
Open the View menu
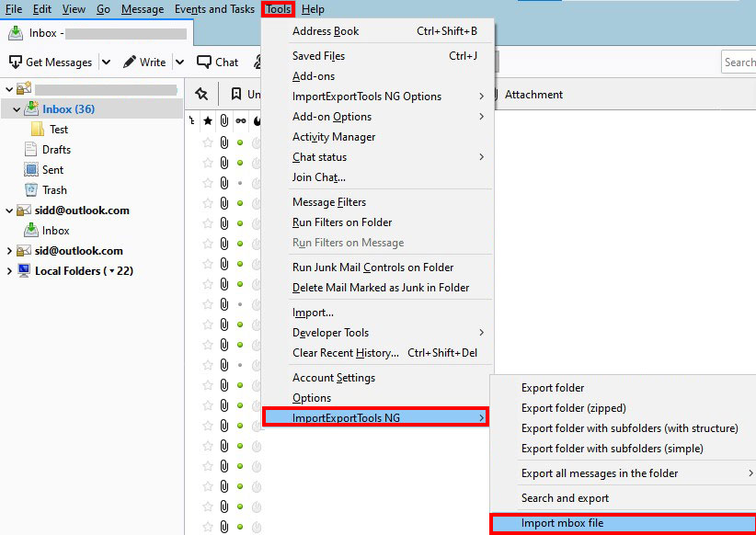(74, 9)
